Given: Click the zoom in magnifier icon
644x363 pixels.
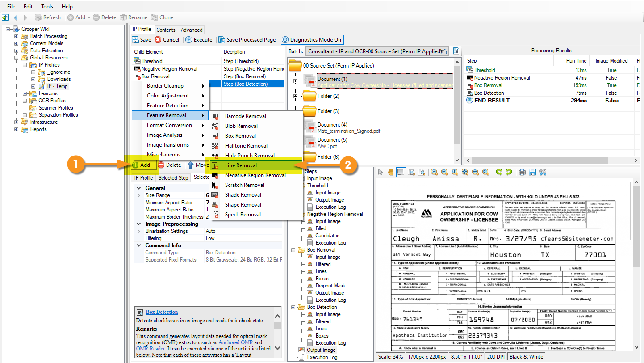Looking at the screenshot, I should click(x=434, y=172).
